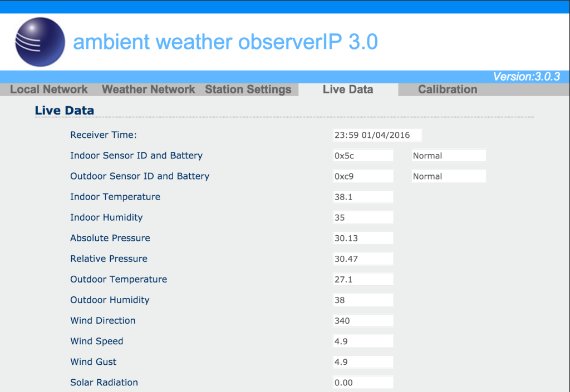Click the Outdoor Sensor ID field 0xc9
The image size is (570, 392).
point(363,176)
